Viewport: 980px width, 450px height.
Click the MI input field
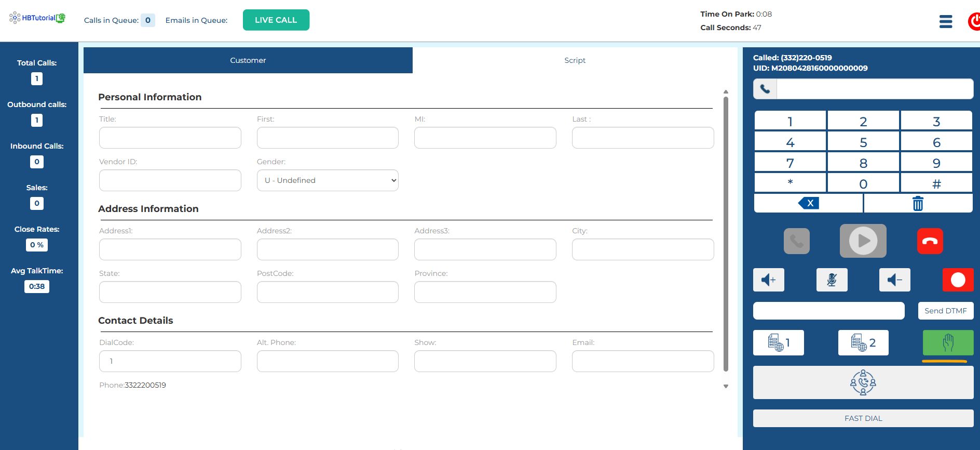click(485, 138)
